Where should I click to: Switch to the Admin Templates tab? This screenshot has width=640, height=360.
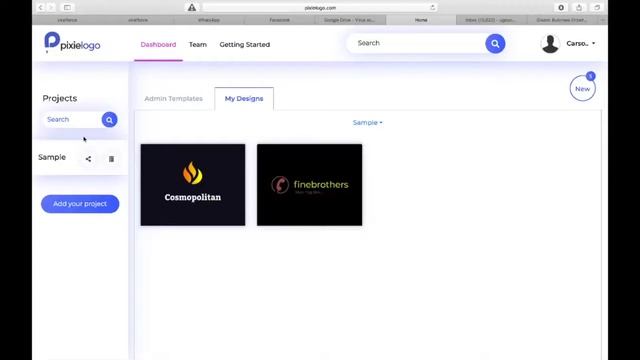click(173, 98)
